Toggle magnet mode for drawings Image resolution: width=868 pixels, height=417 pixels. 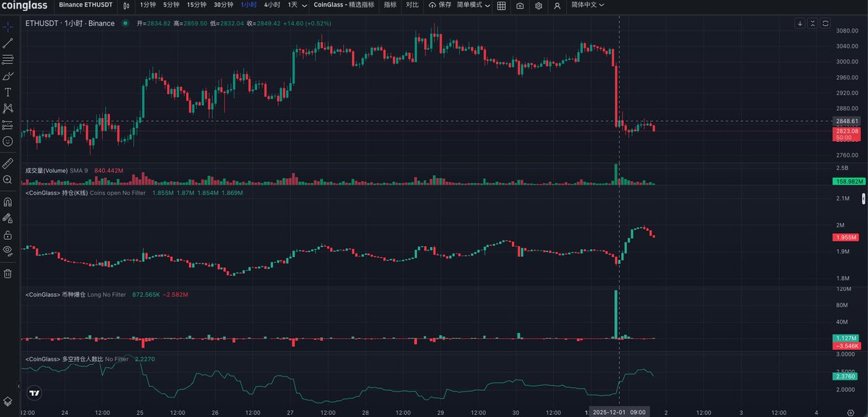coord(8,201)
